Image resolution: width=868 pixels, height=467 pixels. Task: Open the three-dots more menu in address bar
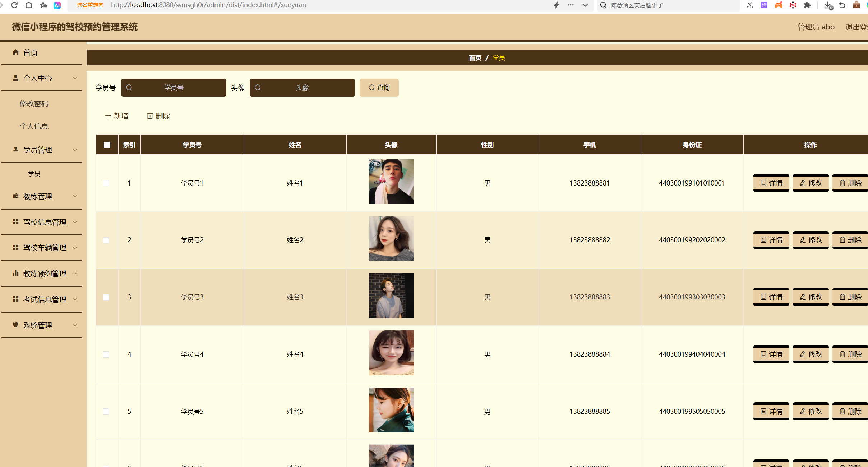(x=571, y=5)
